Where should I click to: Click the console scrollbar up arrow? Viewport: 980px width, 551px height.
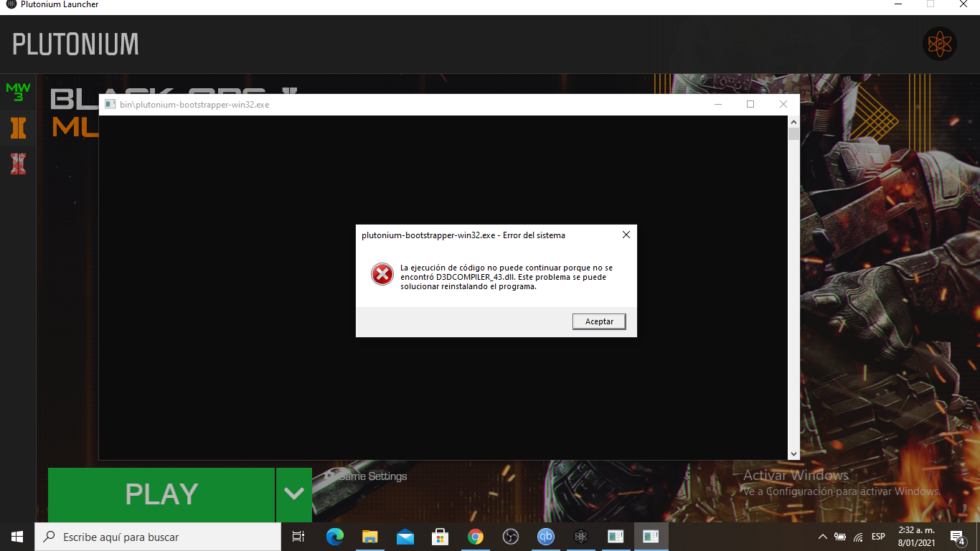tap(793, 121)
